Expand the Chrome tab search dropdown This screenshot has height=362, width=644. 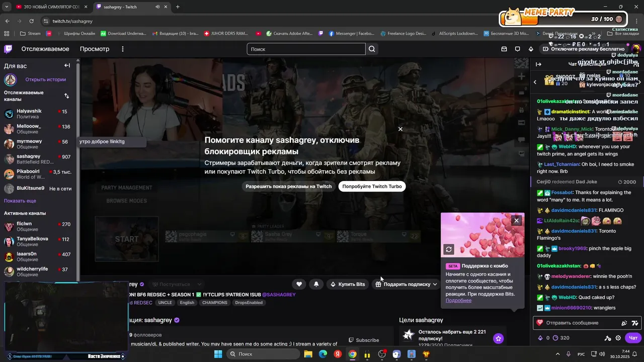(x=7, y=7)
